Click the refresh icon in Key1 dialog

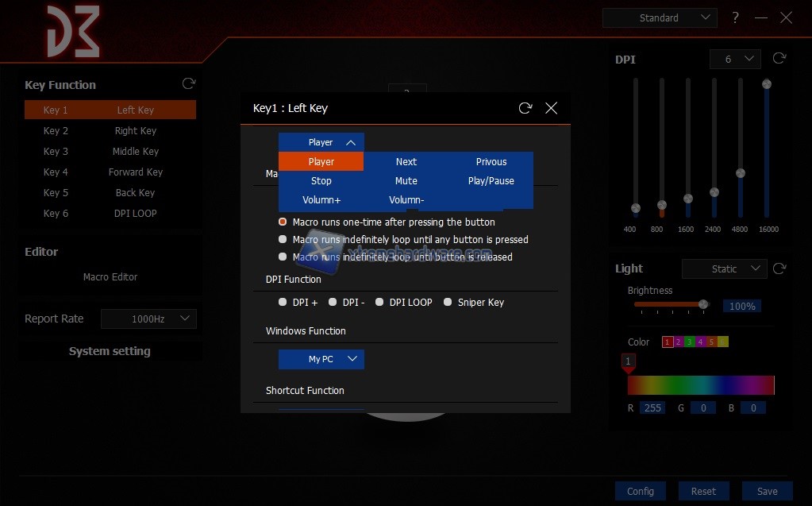coord(525,108)
